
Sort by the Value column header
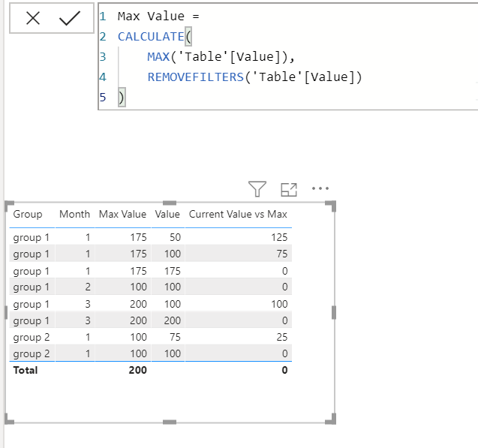(167, 215)
